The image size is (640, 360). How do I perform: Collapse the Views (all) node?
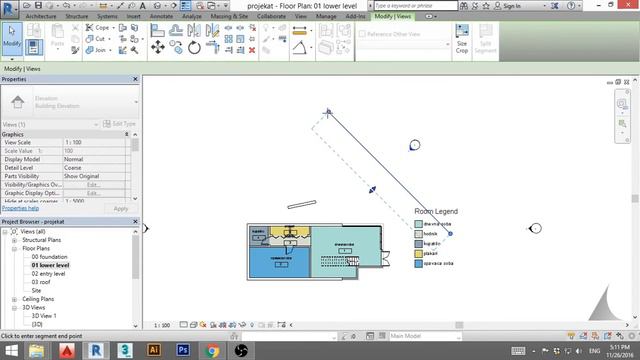pyautogui.click(x=5, y=231)
